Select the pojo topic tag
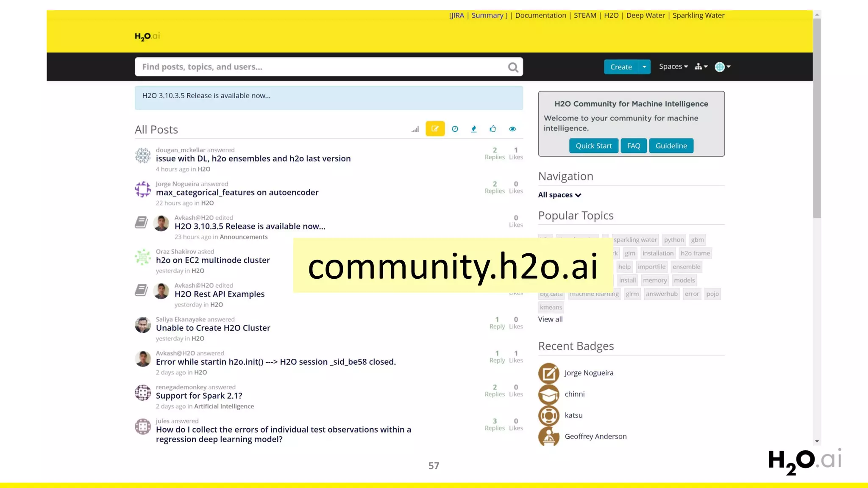This screenshot has height=488, width=868. (712, 294)
